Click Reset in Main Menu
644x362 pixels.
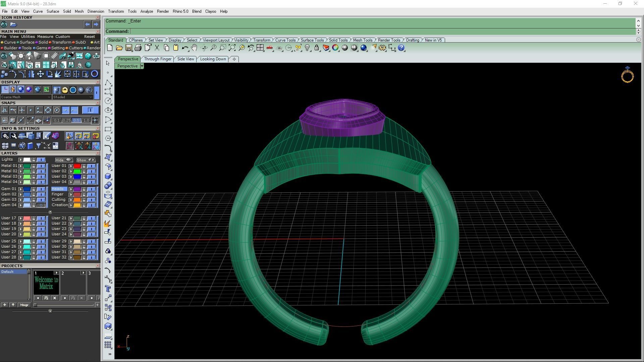pyautogui.click(x=90, y=37)
